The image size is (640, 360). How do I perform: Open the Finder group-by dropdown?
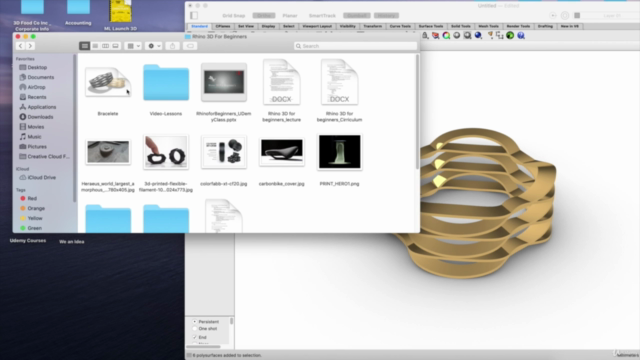pyautogui.click(x=133, y=46)
